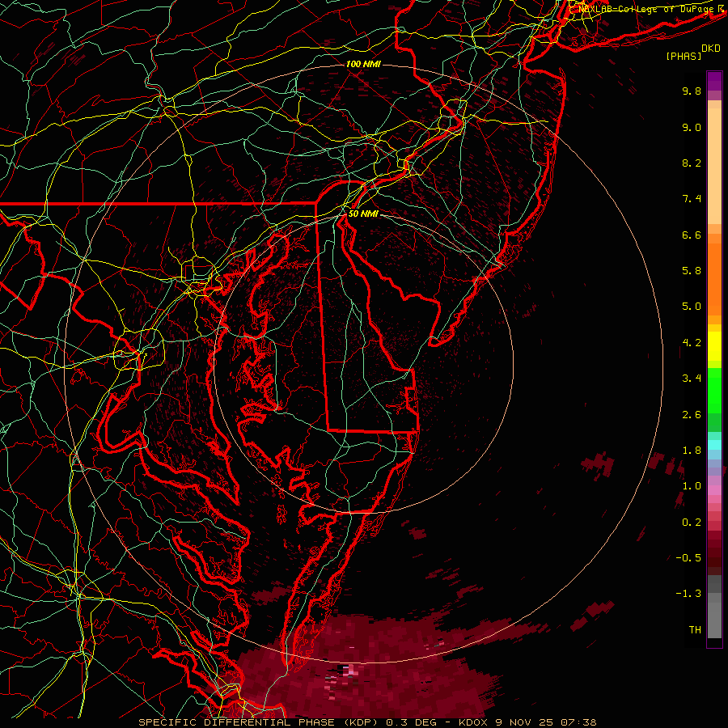Click the yellow segment of the color bar

(714, 346)
